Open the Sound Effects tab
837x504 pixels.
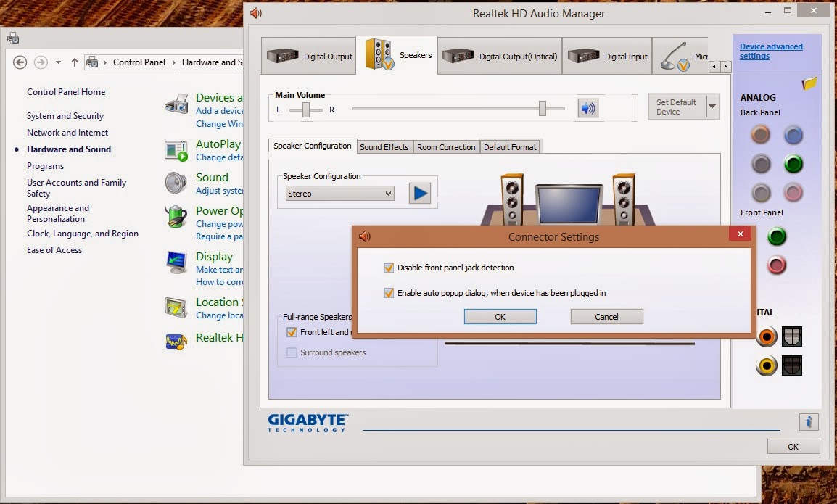pyautogui.click(x=384, y=146)
